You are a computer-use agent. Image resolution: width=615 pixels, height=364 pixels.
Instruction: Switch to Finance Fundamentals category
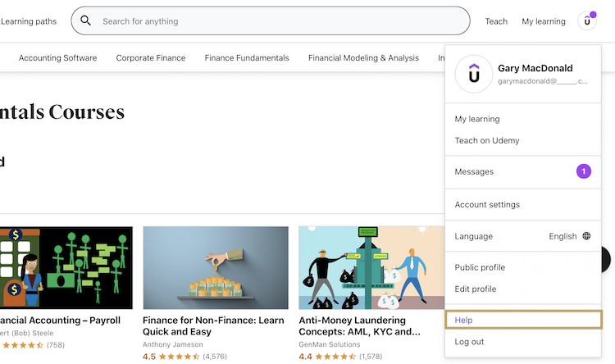pos(247,58)
